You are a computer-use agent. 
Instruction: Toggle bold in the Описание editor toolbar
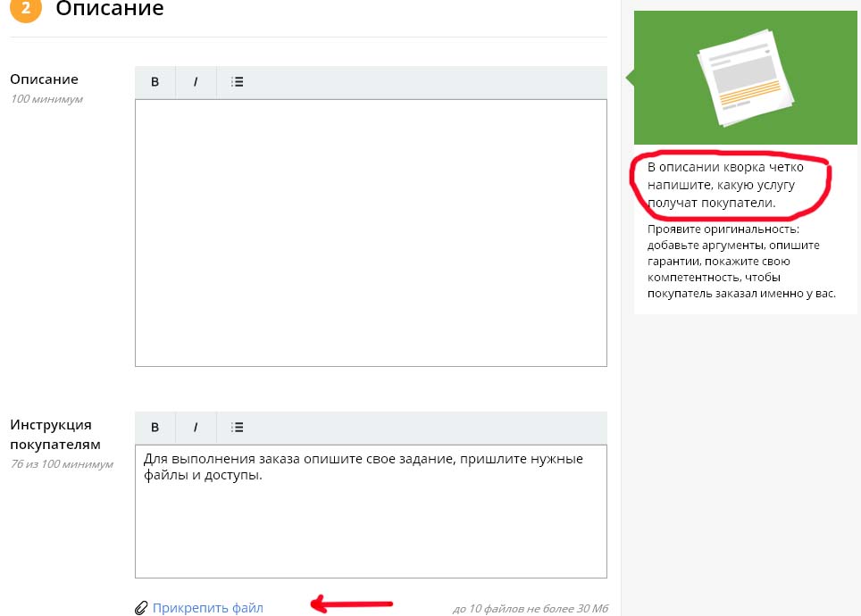coord(155,82)
